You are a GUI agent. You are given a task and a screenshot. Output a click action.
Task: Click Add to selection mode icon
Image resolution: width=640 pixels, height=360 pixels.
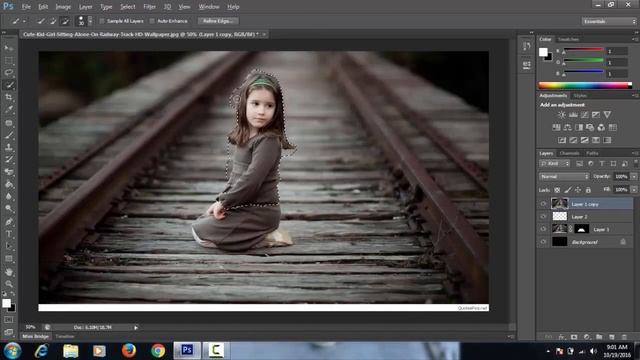pyautogui.click(x=53, y=21)
